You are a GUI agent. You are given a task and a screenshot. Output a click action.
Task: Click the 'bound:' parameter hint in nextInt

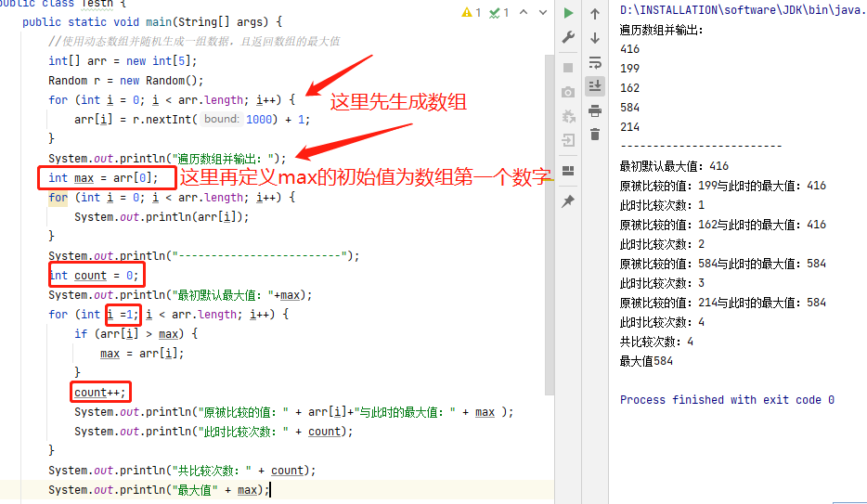[x=221, y=119]
